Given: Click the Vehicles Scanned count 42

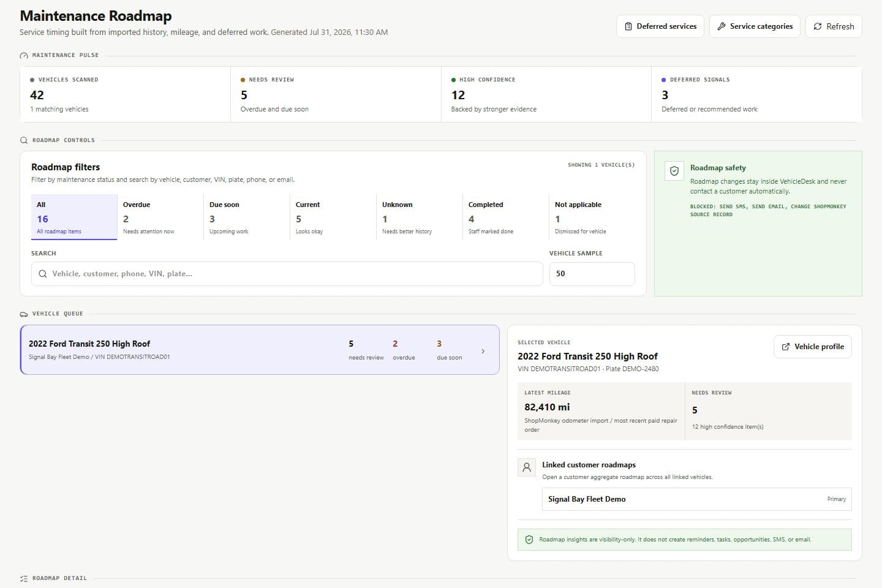Looking at the screenshot, I should [37, 95].
